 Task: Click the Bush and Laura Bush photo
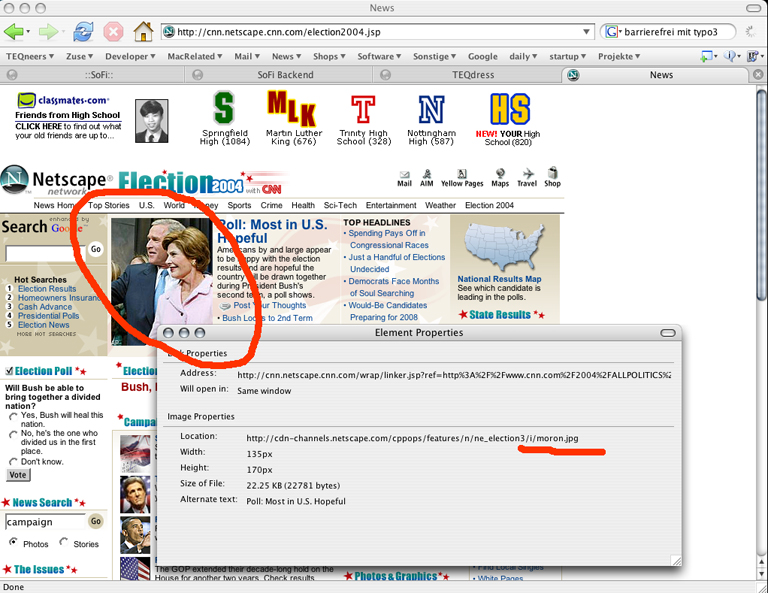[x=162, y=282]
